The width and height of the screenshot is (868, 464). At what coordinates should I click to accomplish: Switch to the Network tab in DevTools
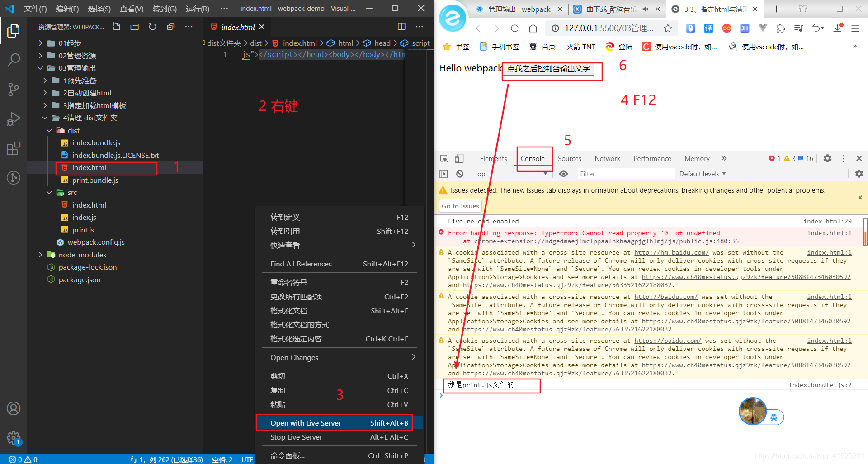click(x=607, y=158)
